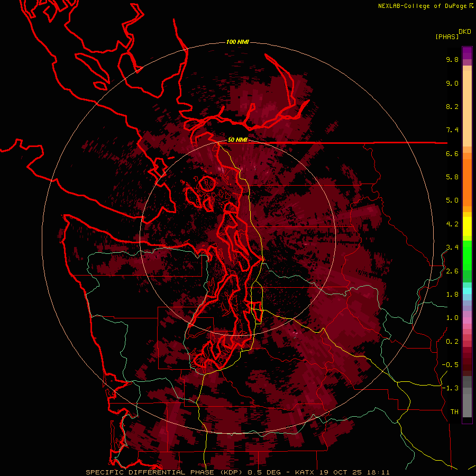This screenshot has width=476, height=476.
Task: Click the 18:11 timestamp in caption
Action: [378, 472]
